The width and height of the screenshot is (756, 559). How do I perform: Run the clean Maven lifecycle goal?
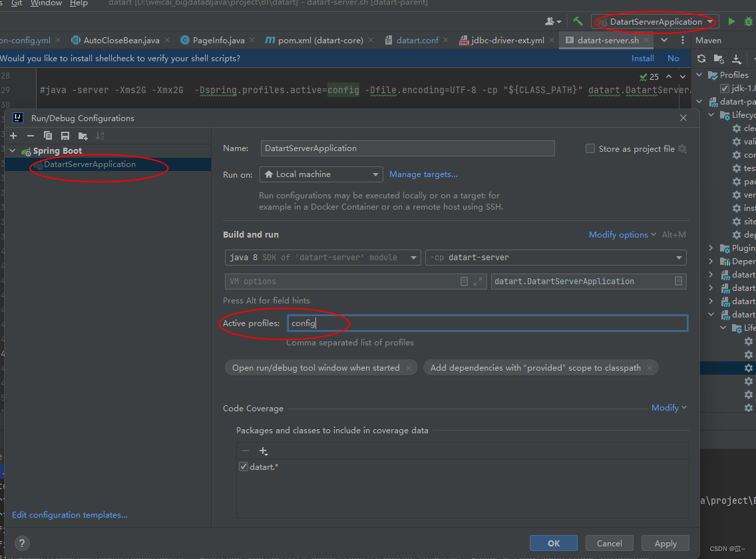click(747, 128)
